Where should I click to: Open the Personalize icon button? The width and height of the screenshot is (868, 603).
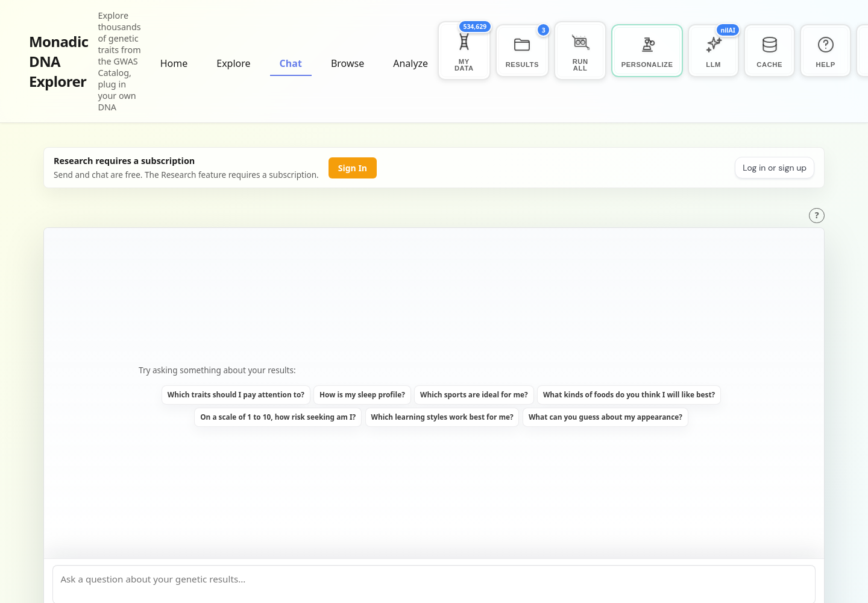click(647, 51)
